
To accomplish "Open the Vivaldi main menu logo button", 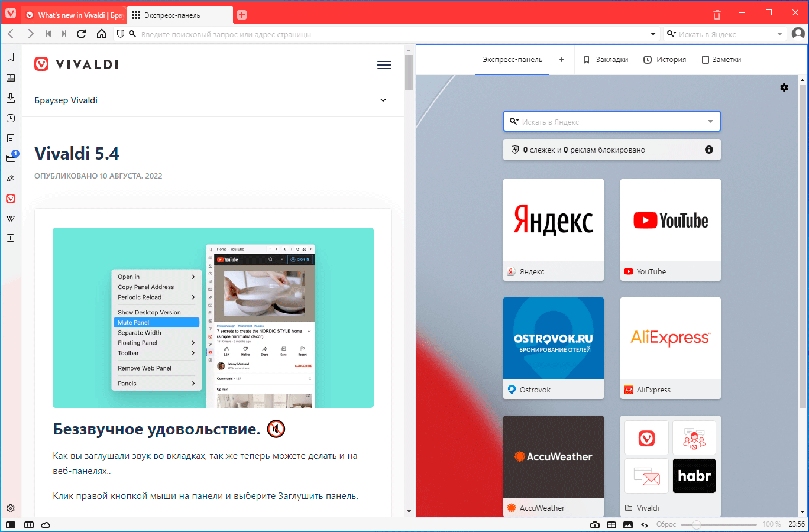I will pyautogui.click(x=11, y=13).
